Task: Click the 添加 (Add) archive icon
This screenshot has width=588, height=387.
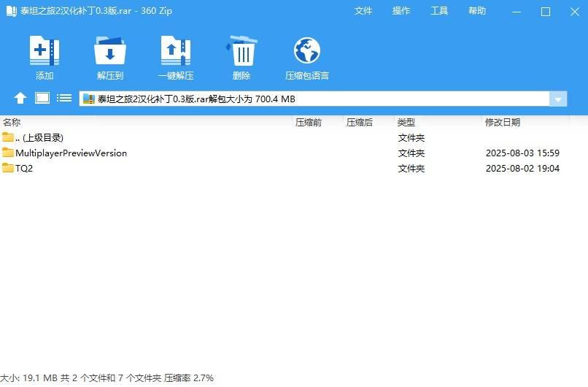Action: click(45, 51)
